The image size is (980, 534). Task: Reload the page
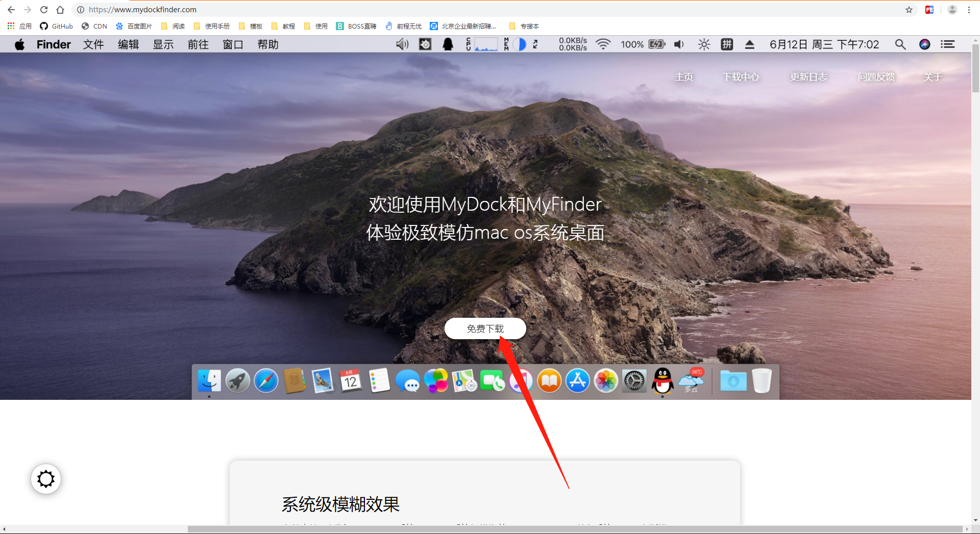tap(44, 10)
